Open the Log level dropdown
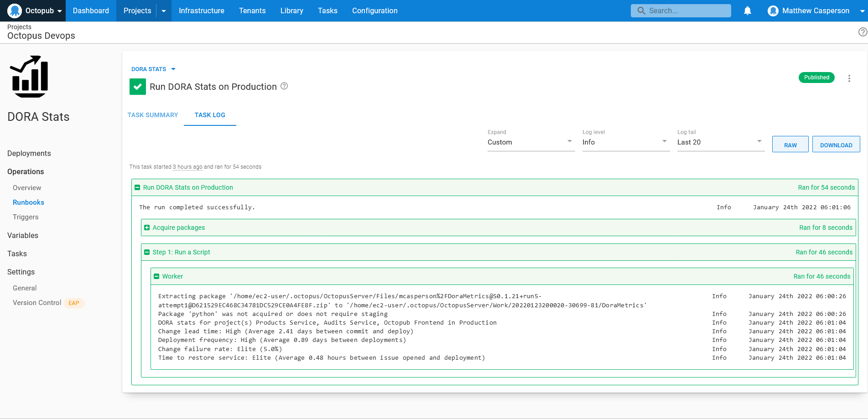 pyautogui.click(x=625, y=142)
